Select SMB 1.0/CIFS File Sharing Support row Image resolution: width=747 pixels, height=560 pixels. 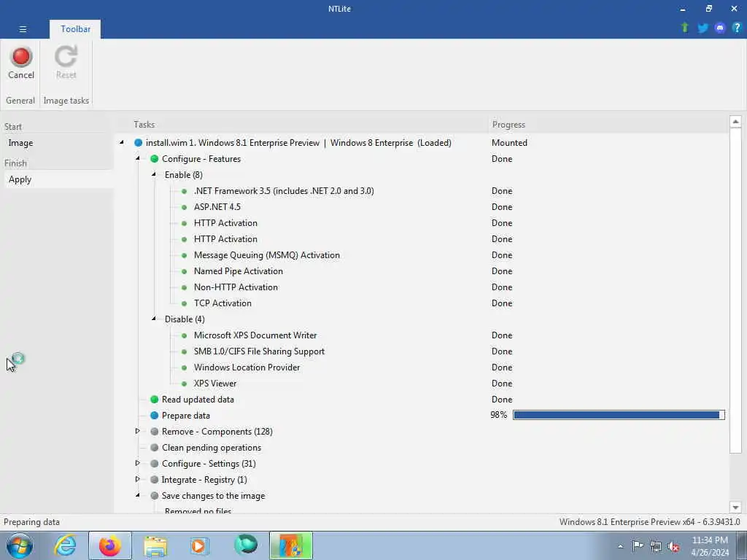[x=259, y=351]
